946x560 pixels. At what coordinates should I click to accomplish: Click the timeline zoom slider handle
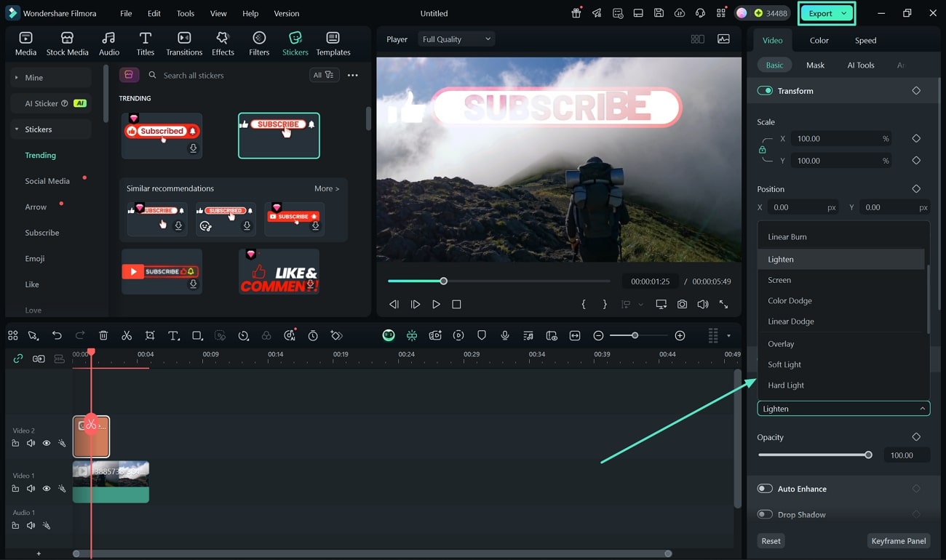point(635,335)
